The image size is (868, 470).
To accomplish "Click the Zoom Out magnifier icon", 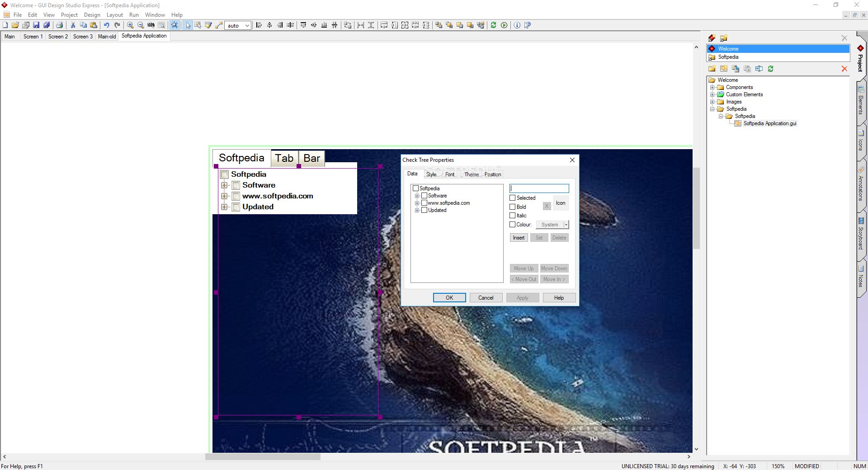I will 141,25.
